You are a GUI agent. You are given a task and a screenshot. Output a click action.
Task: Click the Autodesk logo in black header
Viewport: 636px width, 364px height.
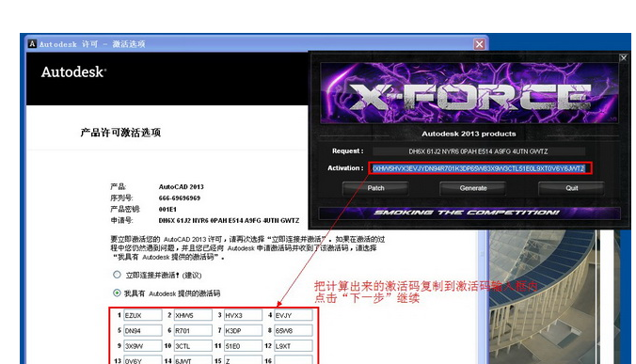(x=73, y=71)
